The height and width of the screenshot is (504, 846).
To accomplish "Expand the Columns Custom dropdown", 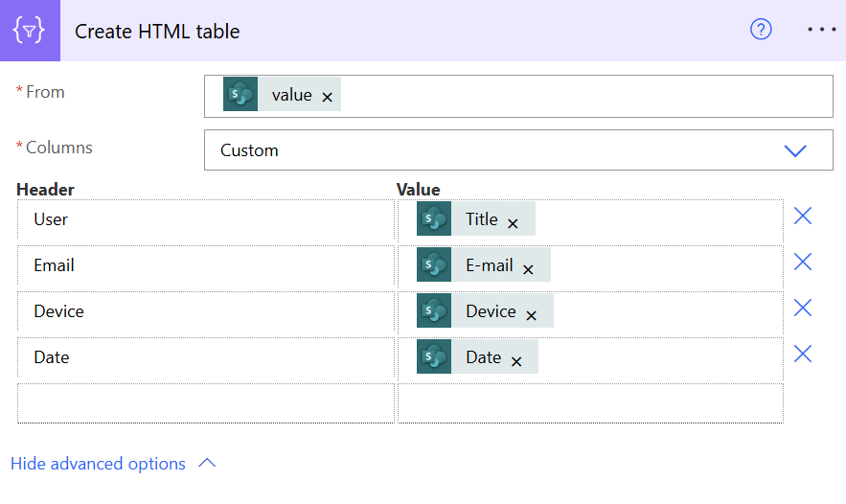I will [795, 150].
